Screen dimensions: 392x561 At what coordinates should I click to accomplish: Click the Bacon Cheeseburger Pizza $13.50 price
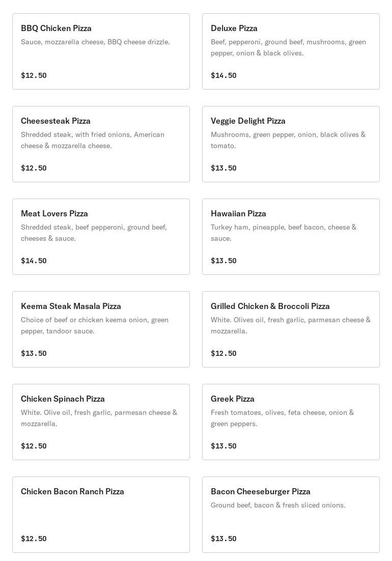tap(223, 539)
